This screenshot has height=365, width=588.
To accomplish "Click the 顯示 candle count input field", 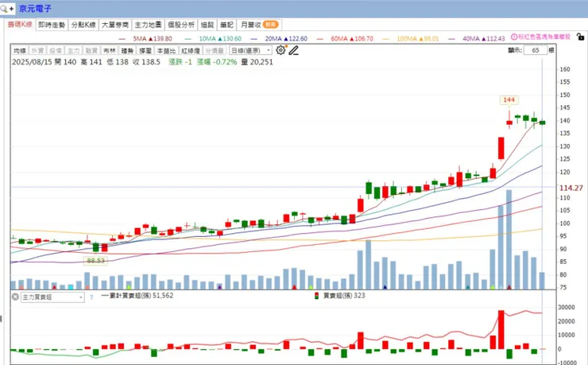I will pyautogui.click(x=535, y=50).
